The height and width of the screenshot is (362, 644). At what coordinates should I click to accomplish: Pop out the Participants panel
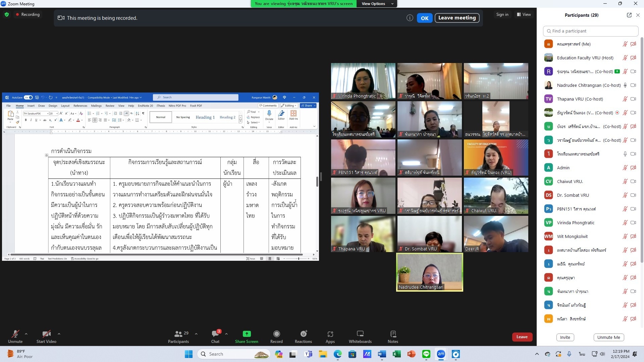pos(629,15)
